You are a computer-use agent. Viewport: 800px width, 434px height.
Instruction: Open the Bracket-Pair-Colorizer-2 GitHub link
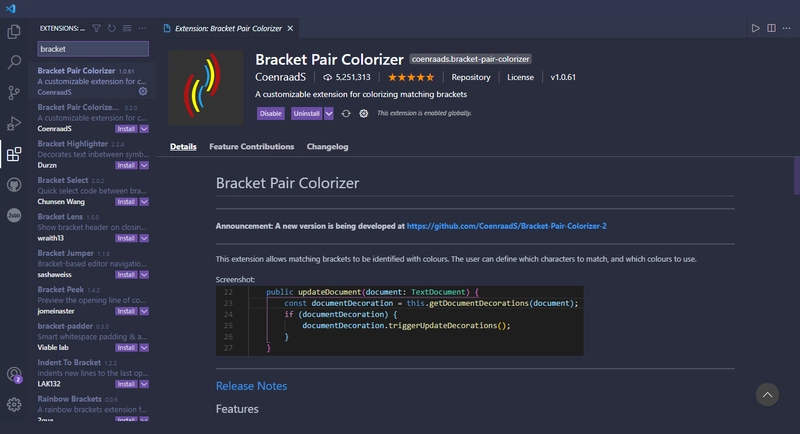pos(507,226)
